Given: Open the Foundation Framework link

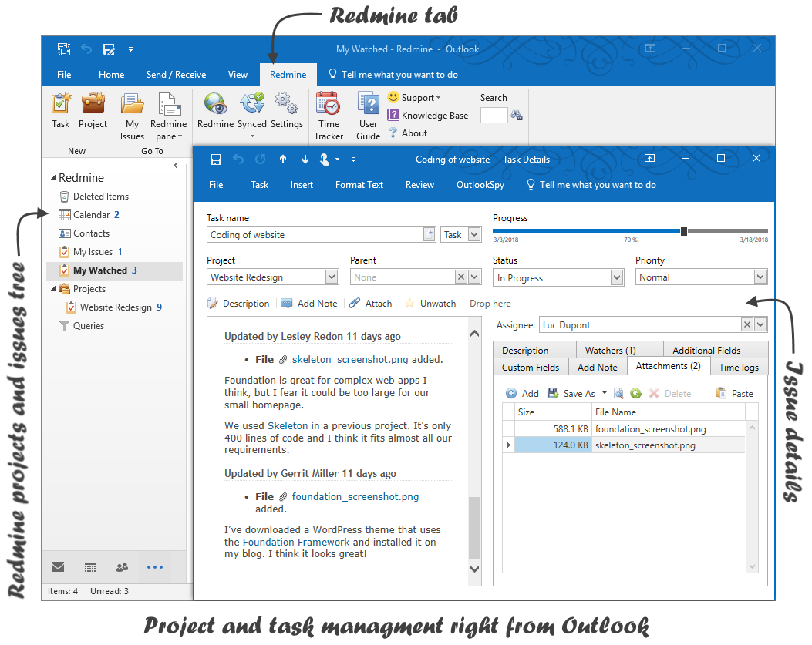Looking at the screenshot, I should [295, 542].
